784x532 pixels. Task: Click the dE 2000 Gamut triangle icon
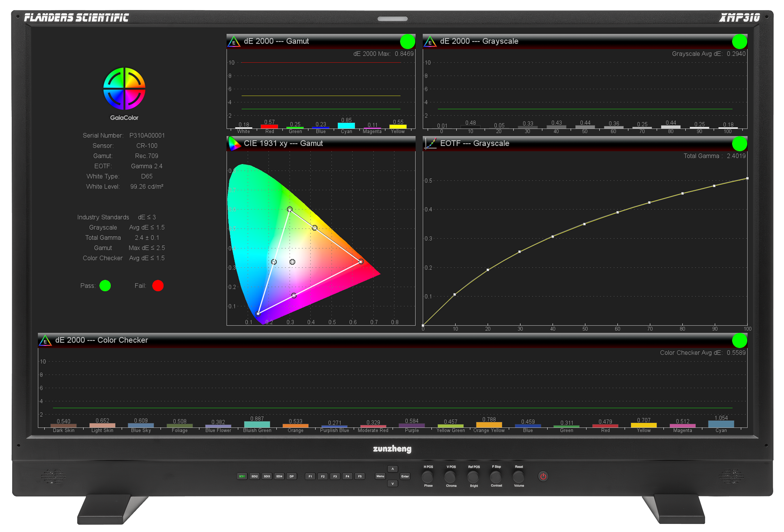click(234, 41)
